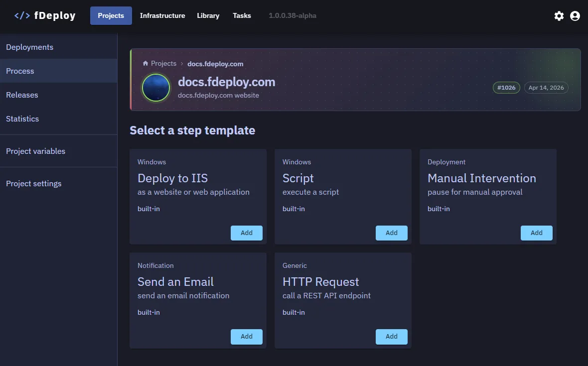The width and height of the screenshot is (588, 366).
Task: Open Project variables in the sidebar
Action: coord(58,151)
